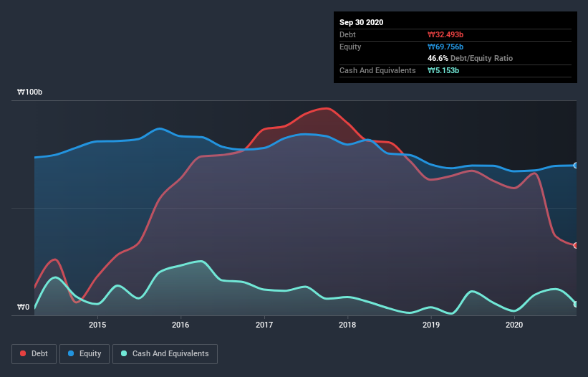Toggle the Equity legend button
The image size is (588, 377).
pos(85,354)
